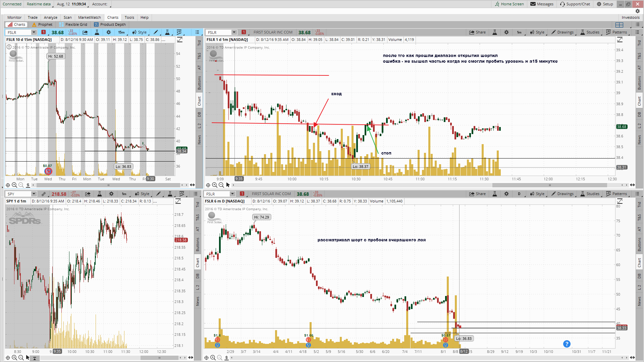Image resolution: width=644 pixels, height=362 pixels.
Task: Open Studies dropdown on FSLR 1m chart
Action: [590, 33]
